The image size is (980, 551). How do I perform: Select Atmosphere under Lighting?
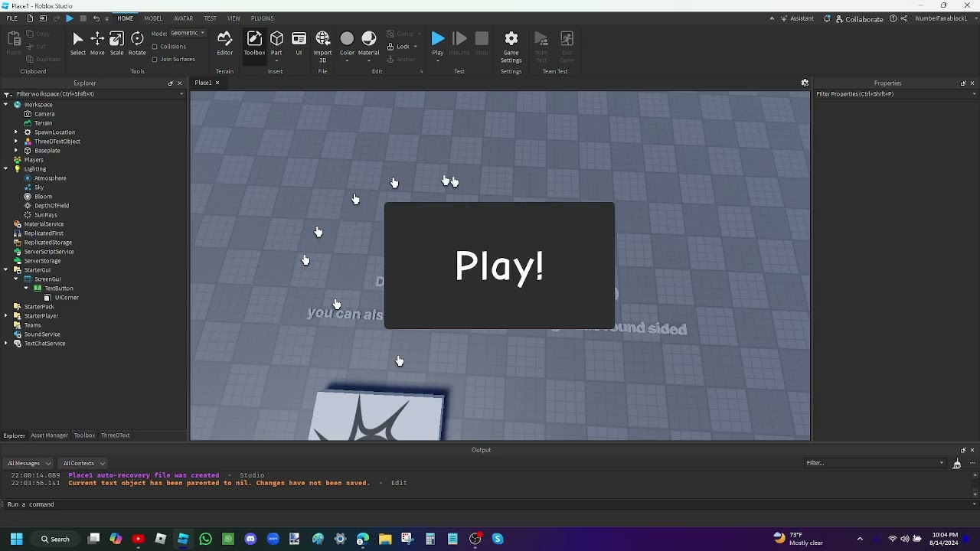(50, 178)
